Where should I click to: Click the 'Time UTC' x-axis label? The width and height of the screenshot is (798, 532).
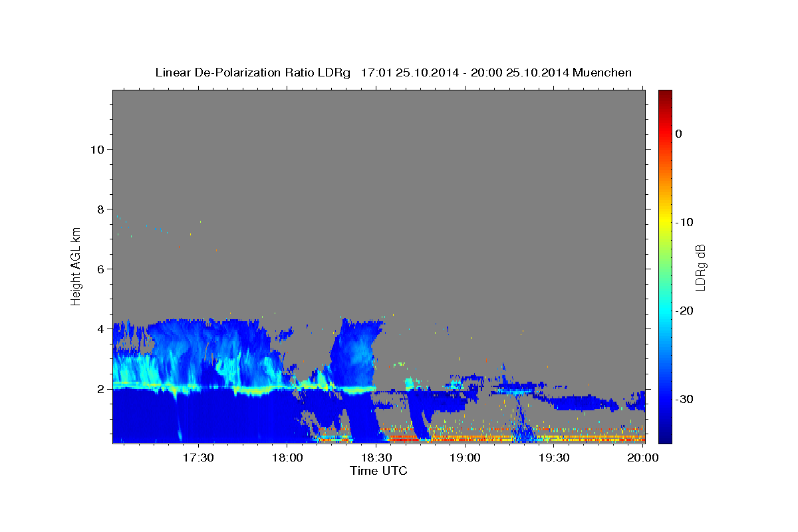378,471
